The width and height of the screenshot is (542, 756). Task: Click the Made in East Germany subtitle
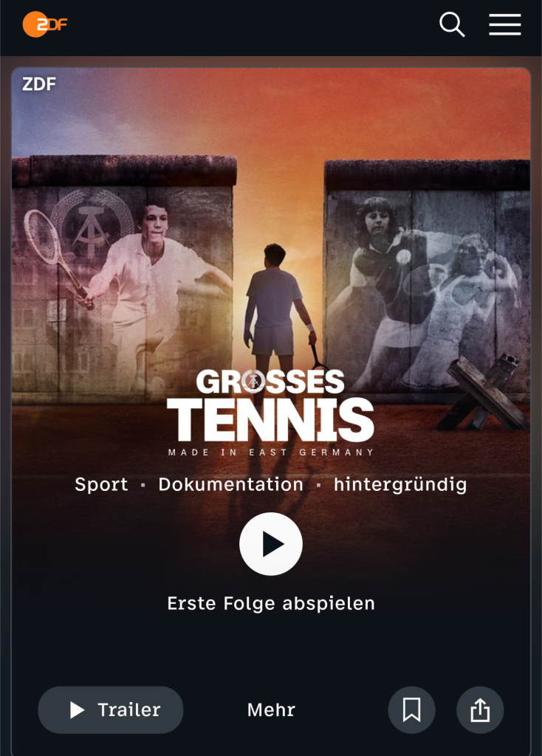(270, 453)
